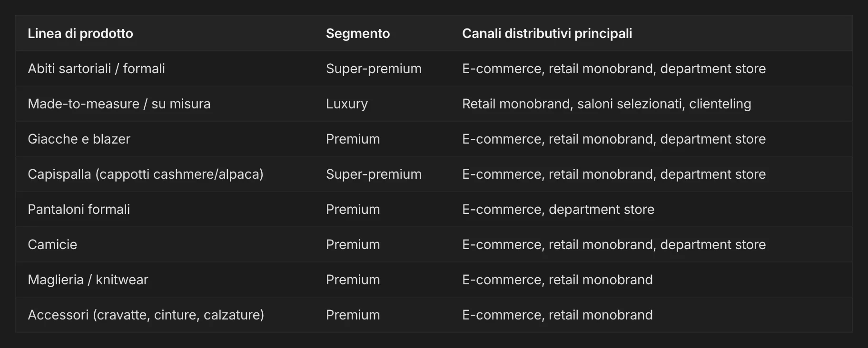This screenshot has height=348, width=868.
Task: Select 'Premium' in the Camicie row
Action: point(353,244)
